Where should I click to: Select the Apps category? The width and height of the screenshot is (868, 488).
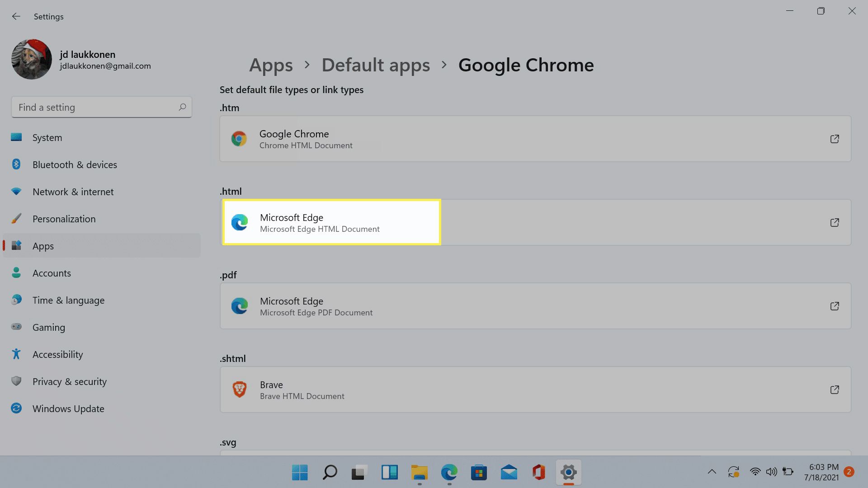pyautogui.click(x=102, y=246)
